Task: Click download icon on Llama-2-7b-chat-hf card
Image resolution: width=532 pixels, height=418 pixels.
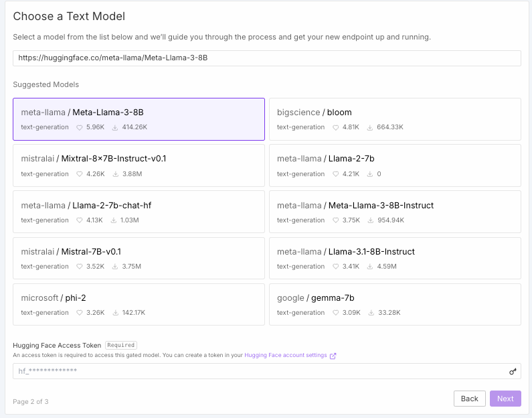Action: tap(115, 220)
